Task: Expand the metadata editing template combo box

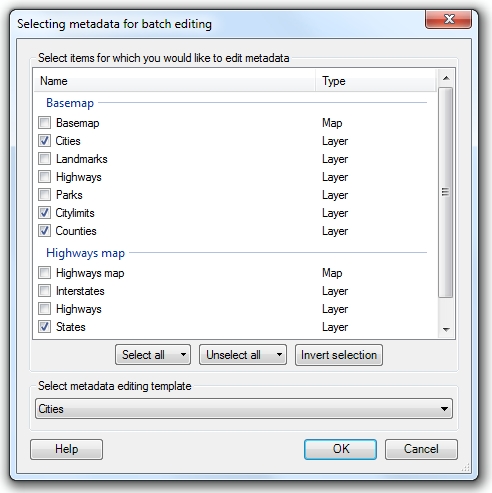Action: pyautogui.click(x=244, y=409)
